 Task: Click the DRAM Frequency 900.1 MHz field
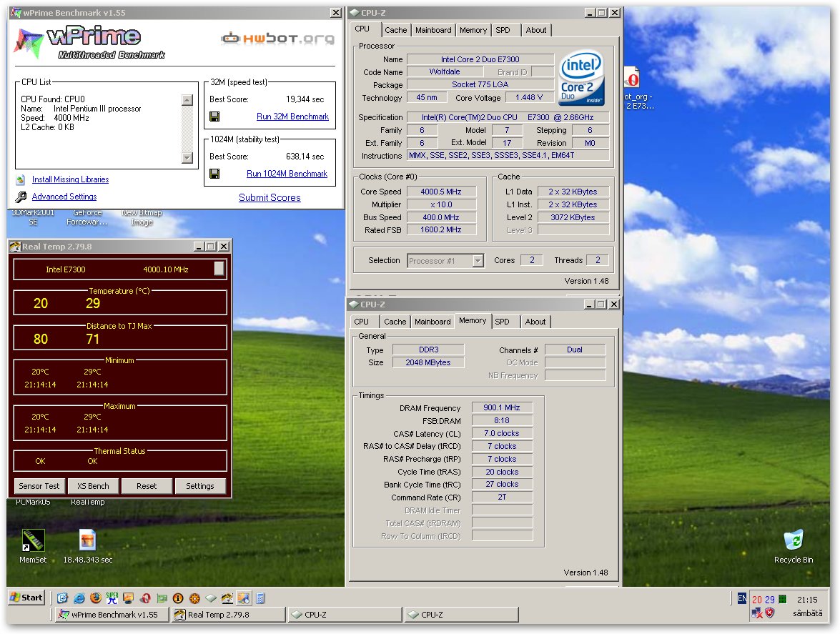click(x=502, y=408)
